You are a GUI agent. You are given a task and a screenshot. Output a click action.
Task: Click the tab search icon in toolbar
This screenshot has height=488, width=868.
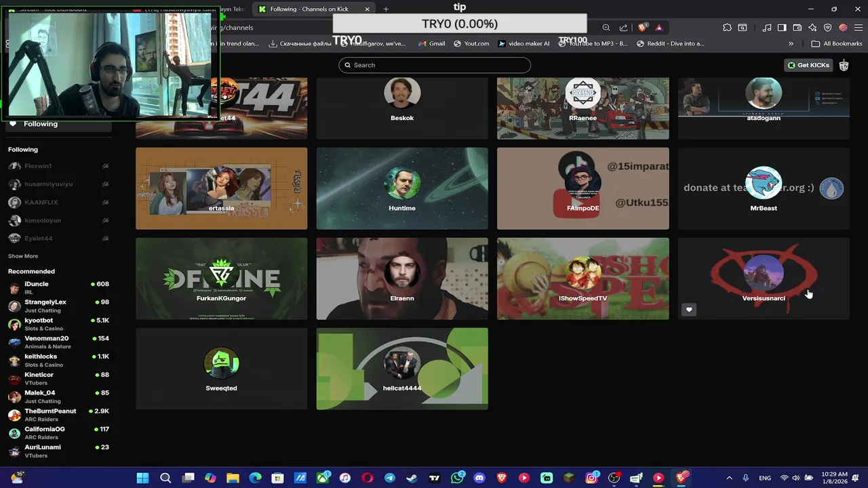pyautogui.click(x=743, y=28)
